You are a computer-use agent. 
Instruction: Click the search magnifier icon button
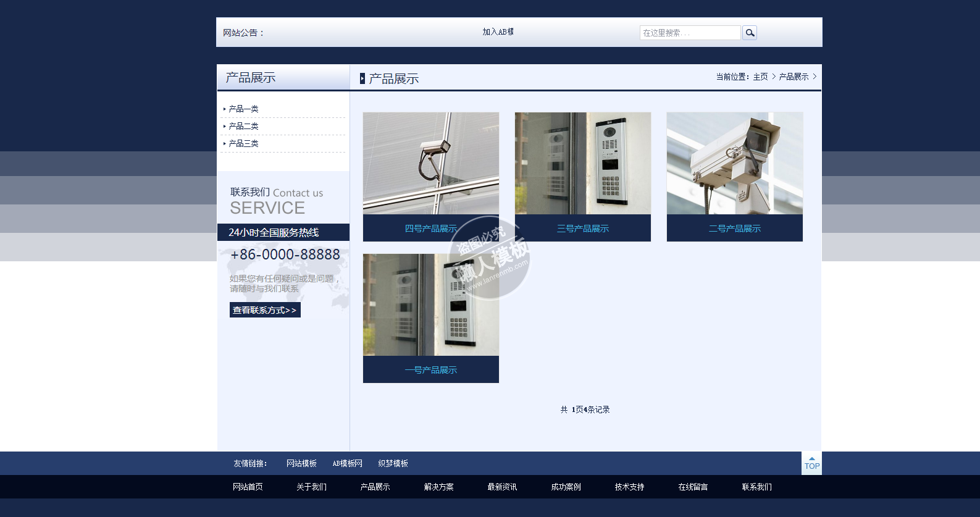coord(750,33)
